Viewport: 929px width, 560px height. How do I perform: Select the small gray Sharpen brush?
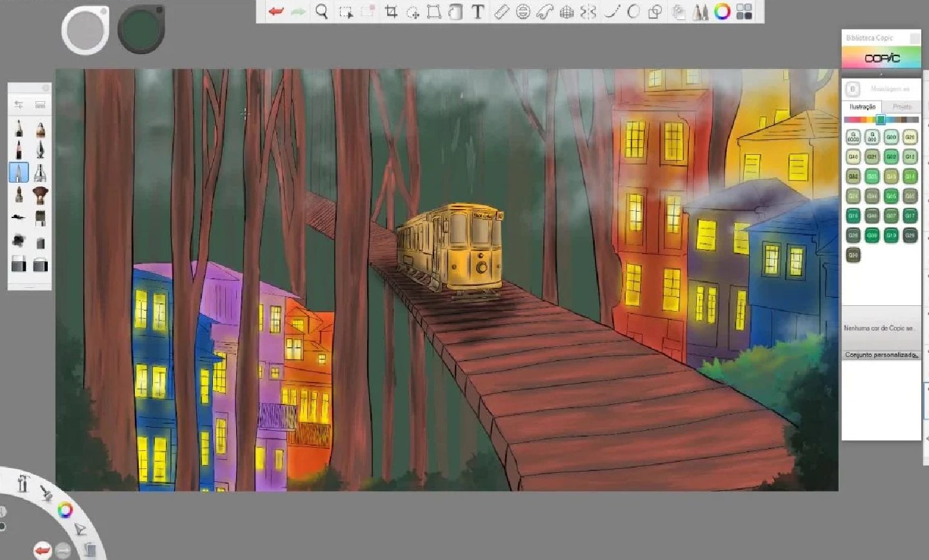point(40,243)
